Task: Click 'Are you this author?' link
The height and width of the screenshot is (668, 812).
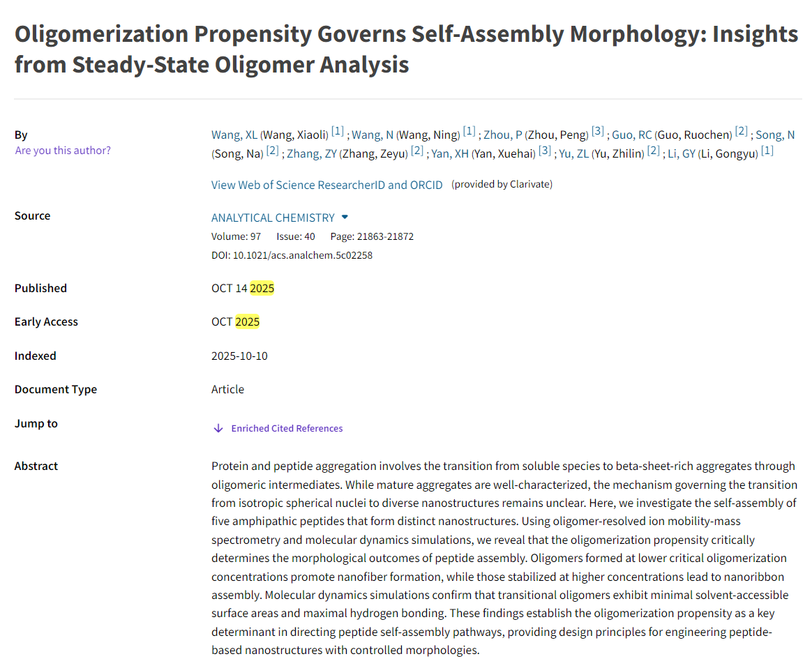Action: click(63, 151)
